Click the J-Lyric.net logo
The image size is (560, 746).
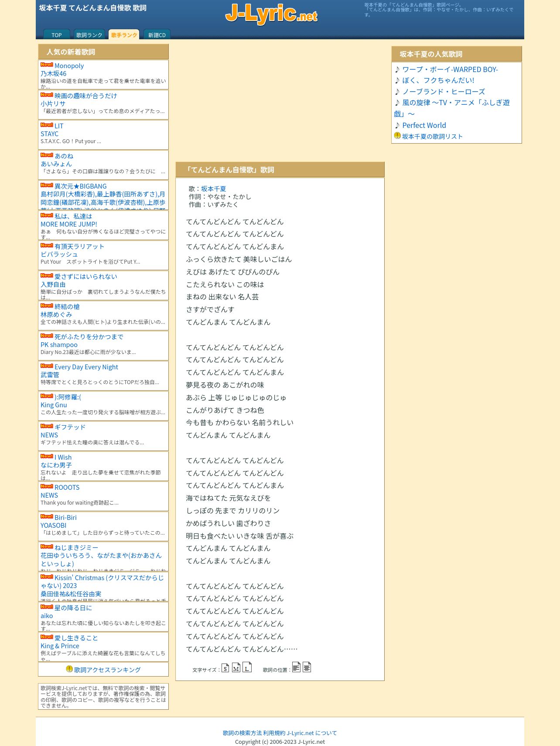click(271, 14)
